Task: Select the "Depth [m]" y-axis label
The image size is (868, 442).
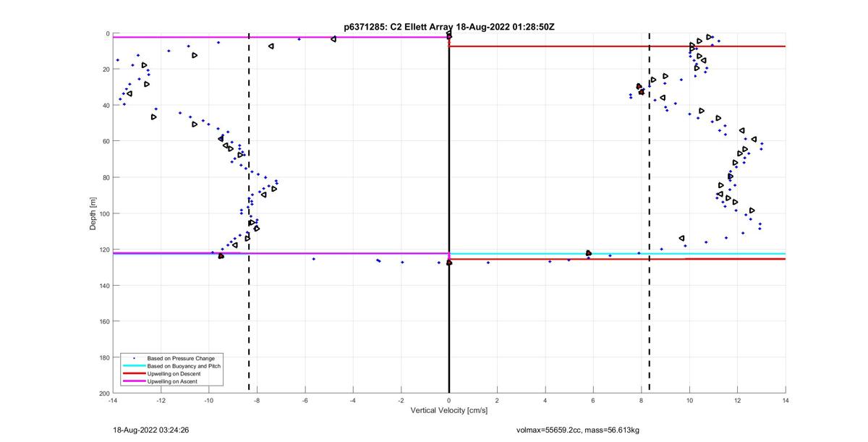Action: click(x=94, y=213)
